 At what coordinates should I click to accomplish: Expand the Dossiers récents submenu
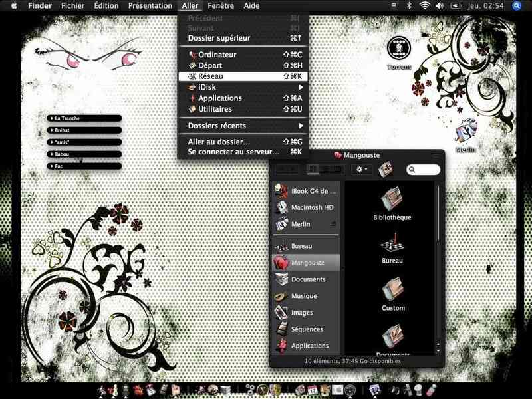coord(243,126)
